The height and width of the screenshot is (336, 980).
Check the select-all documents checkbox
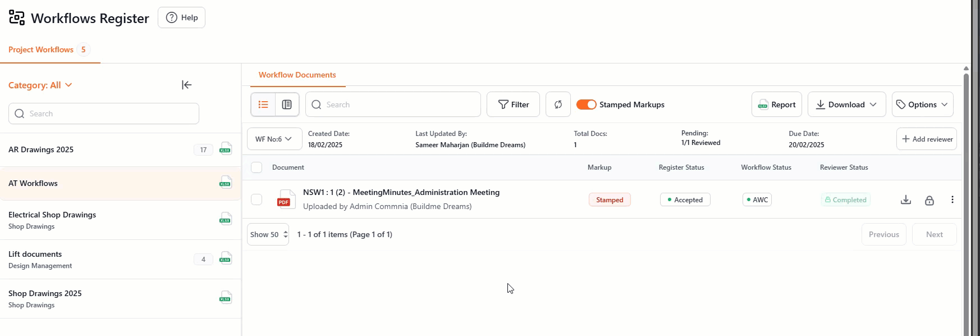tap(257, 167)
